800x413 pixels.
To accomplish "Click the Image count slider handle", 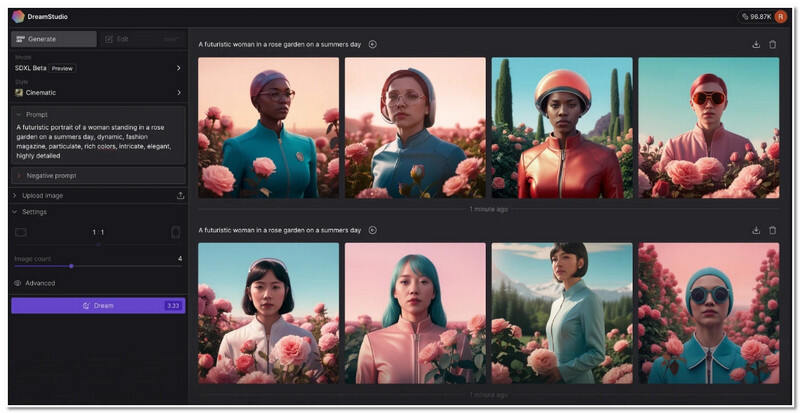I will pos(71,266).
